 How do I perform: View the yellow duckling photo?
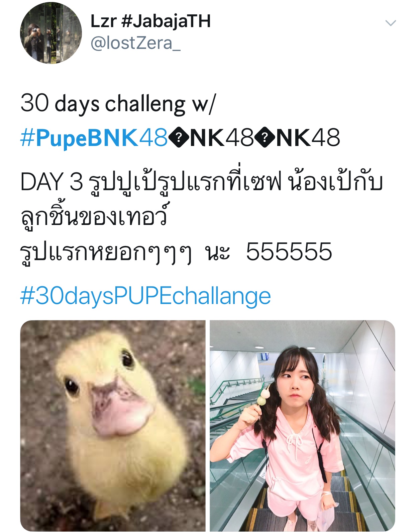113,426
